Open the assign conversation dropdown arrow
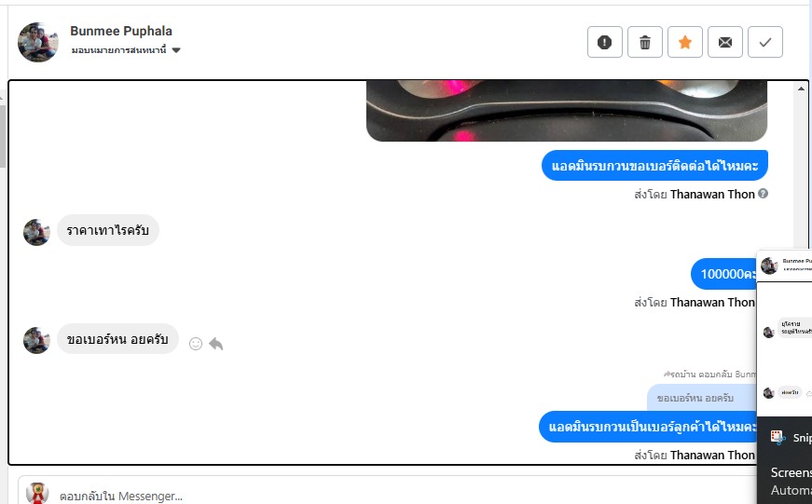Image resolution: width=812 pixels, height=504 pixels. coord(176,50)
